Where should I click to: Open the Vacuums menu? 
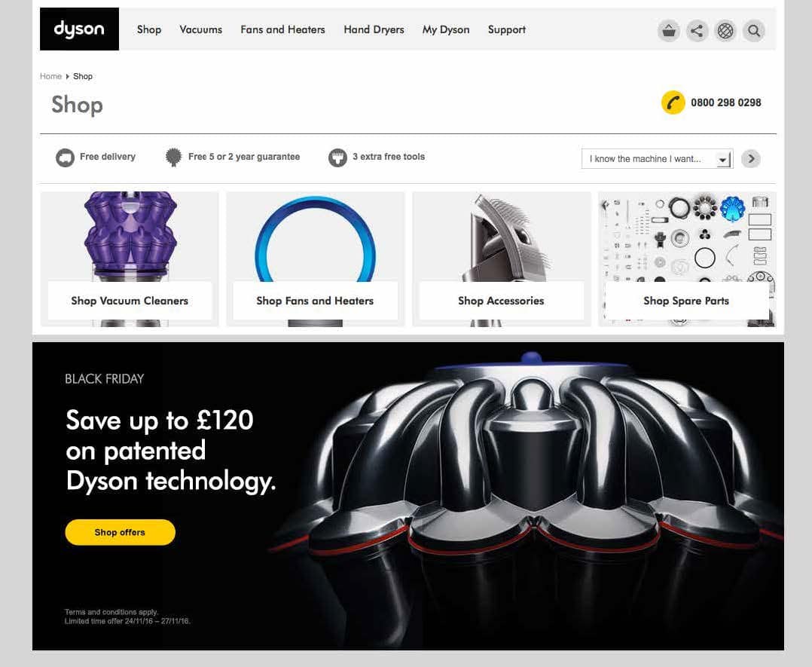201,29
